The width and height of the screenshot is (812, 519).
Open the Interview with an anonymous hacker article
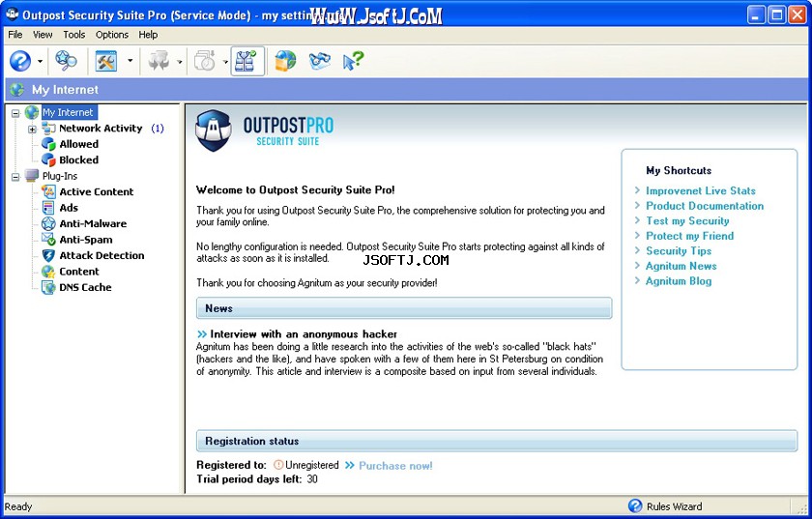[304, 334]
